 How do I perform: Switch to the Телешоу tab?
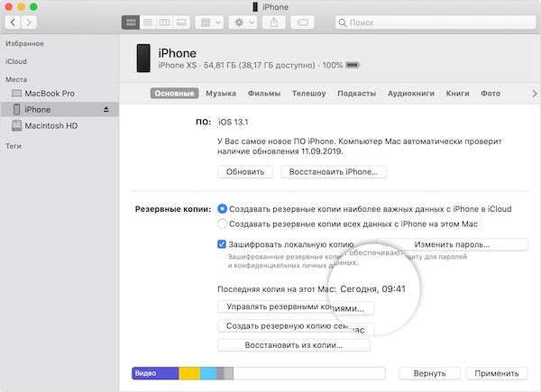(308, 94)
